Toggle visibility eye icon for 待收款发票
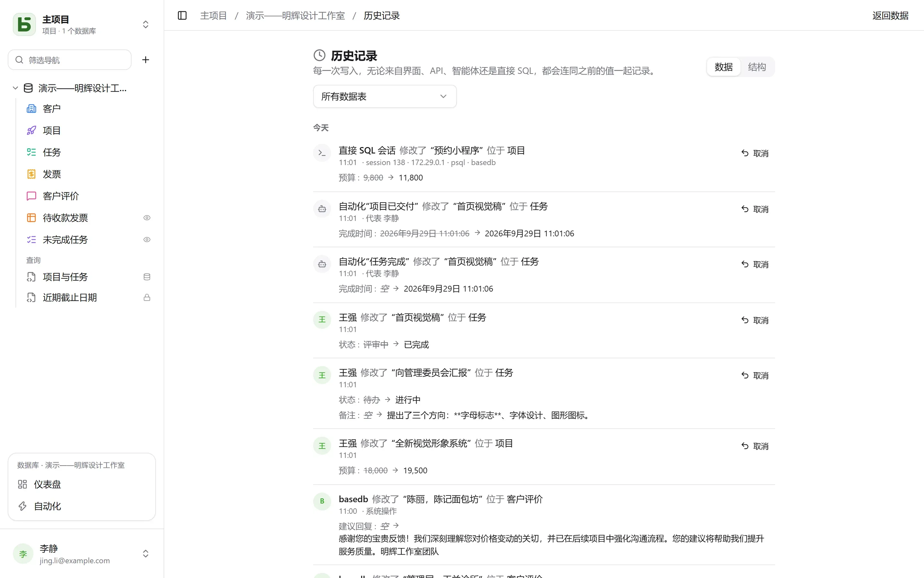This screenshot has width=924, height=578. click(147, 218)
